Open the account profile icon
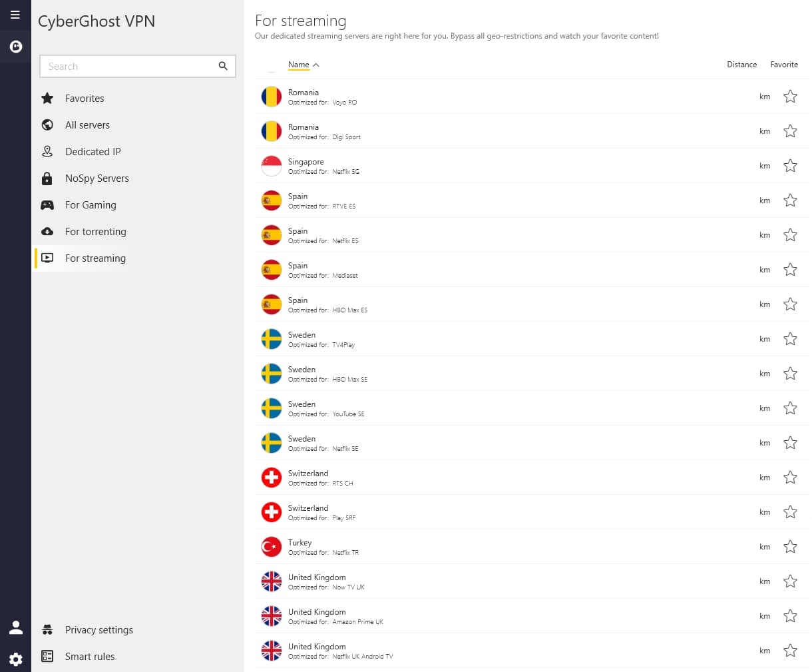The height and width of the screenshot is (672, 812). coord(15,627)
